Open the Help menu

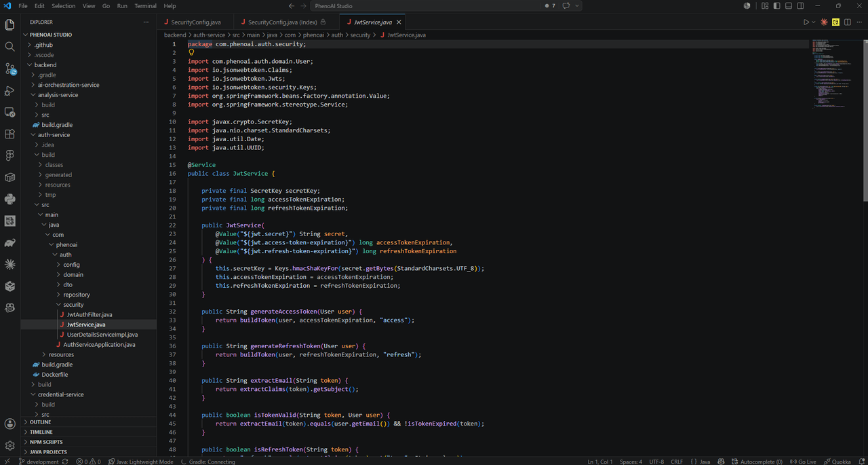coord(170,6)
